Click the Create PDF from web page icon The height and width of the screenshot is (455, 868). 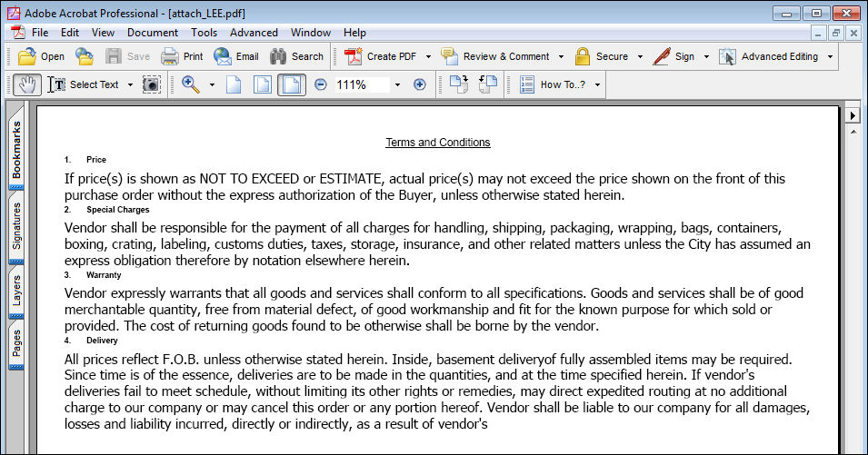tap(85, 56)
